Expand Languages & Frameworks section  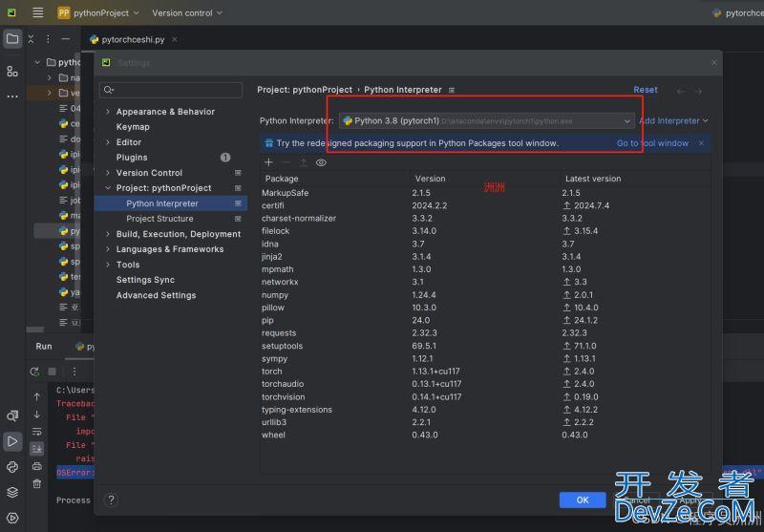tap(108, 249)
